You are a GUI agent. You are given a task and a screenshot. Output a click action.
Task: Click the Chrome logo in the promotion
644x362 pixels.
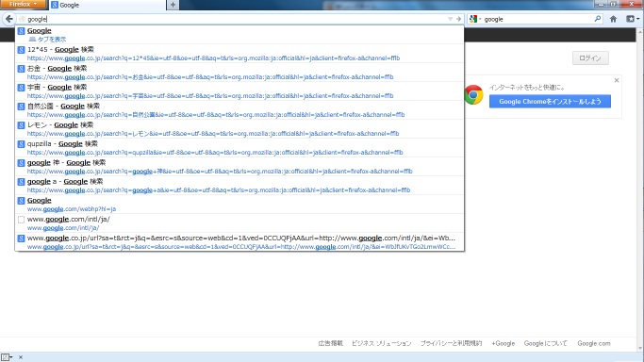(473, 95)
